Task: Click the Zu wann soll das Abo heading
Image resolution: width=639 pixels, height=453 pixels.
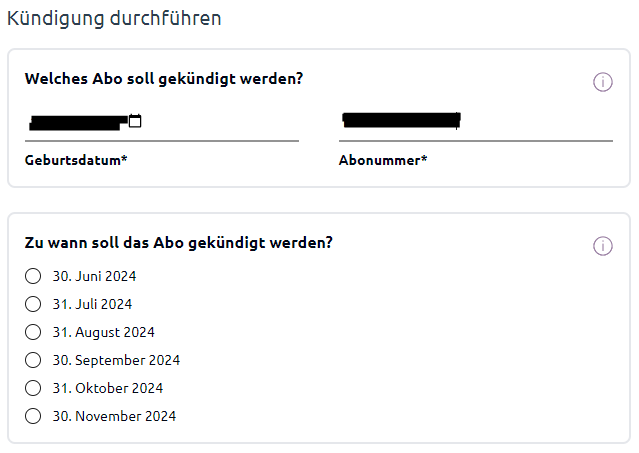Action: click(178, 243)
